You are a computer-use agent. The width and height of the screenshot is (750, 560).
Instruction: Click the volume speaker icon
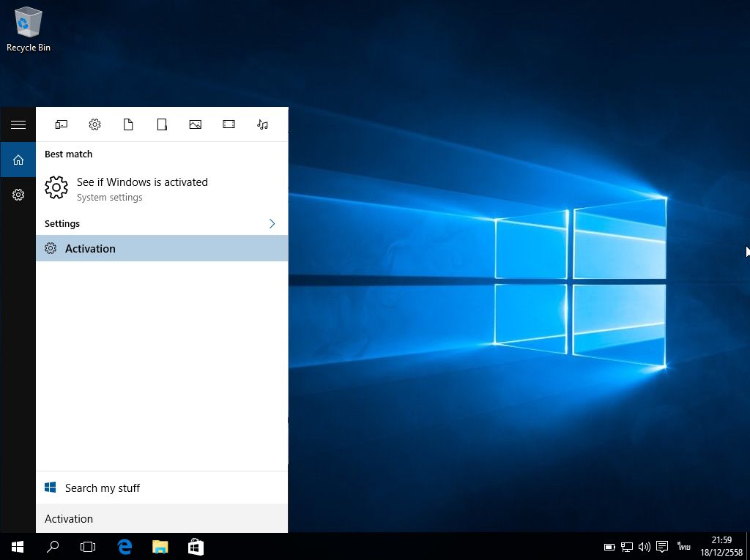click(x=644, y=547)
